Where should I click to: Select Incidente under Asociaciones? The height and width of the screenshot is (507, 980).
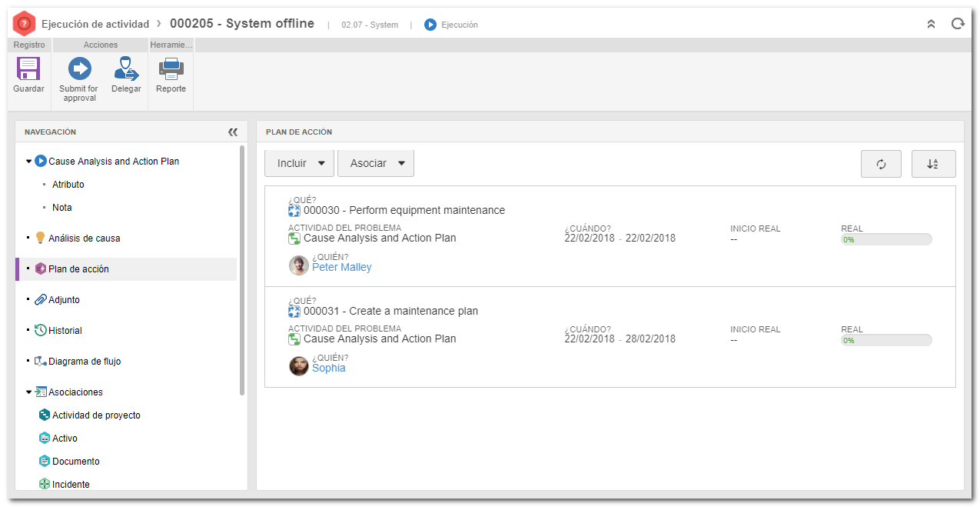pyautogui.click(x=71, y=485)
